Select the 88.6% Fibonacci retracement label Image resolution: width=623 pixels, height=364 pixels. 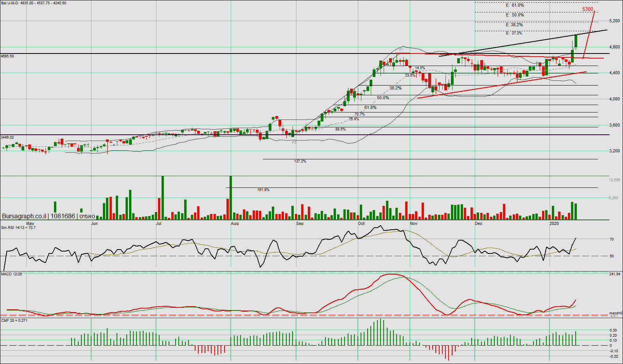point(340,129)
